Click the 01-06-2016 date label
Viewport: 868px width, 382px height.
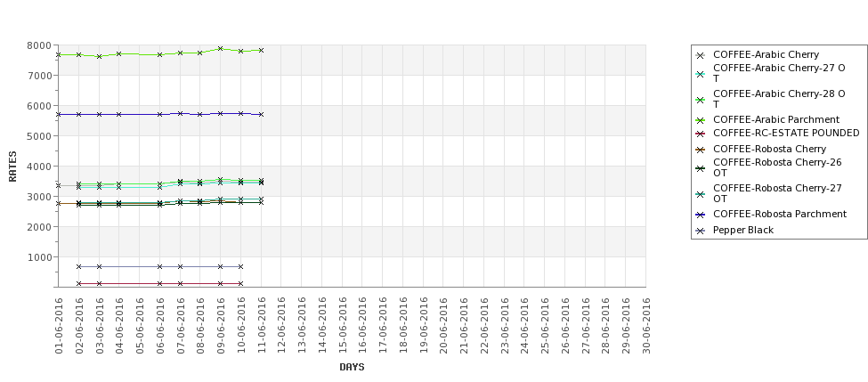coord(59,326)
